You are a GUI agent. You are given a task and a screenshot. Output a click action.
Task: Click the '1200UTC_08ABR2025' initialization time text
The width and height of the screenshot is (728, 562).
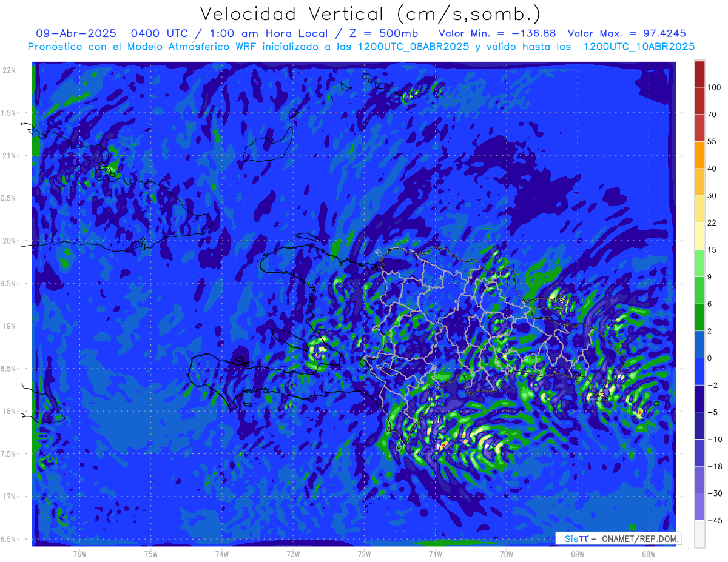(x=414, y=47)
